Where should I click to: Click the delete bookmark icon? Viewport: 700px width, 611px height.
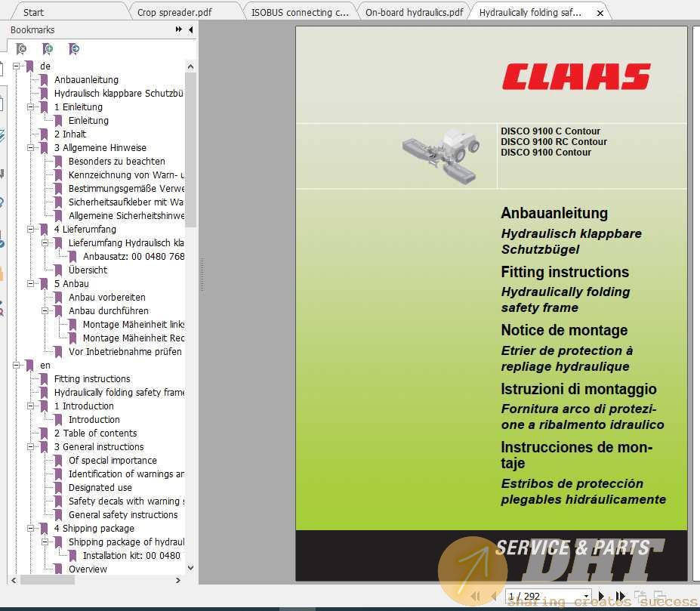point(21,48)
